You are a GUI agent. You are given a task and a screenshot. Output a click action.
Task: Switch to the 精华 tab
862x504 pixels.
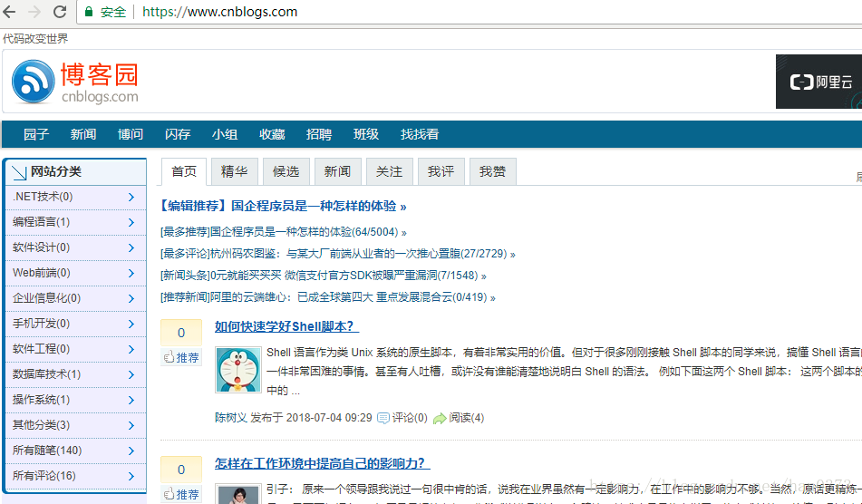[235, 172]
